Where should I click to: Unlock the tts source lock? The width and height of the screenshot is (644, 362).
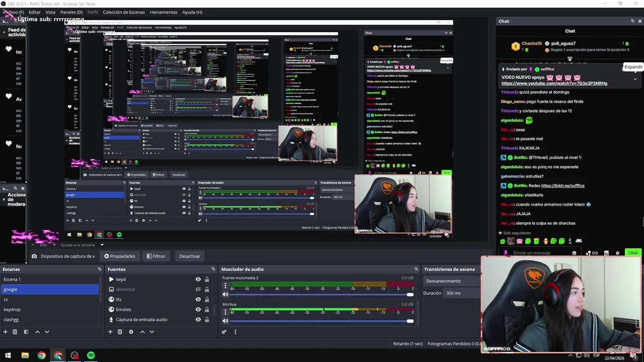click(x=206, y=300)
